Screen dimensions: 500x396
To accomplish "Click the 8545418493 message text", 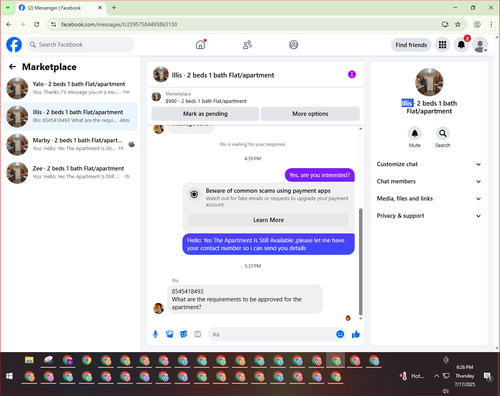I will (187, 291).
